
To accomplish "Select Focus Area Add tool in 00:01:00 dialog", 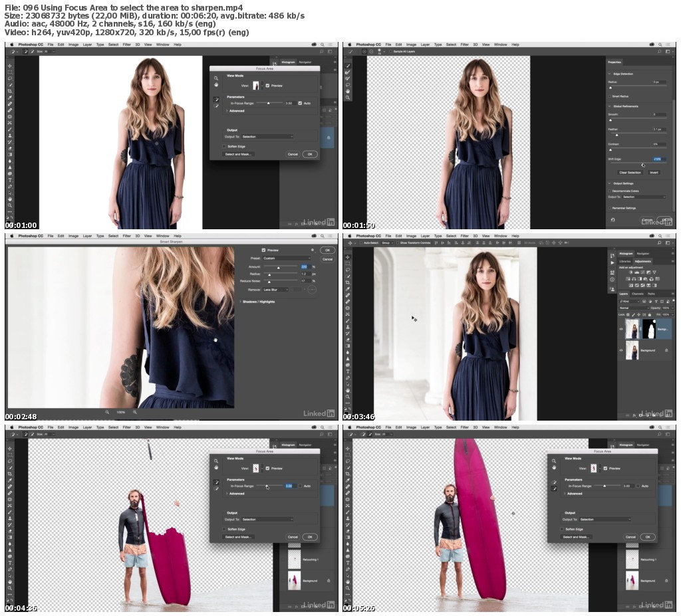I will tap(216, 100).
